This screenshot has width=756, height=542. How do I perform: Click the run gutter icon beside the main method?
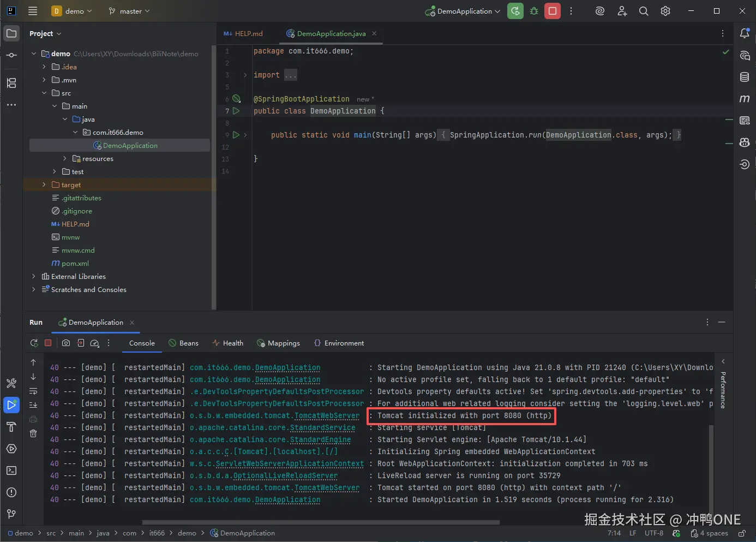coord(236,134)
